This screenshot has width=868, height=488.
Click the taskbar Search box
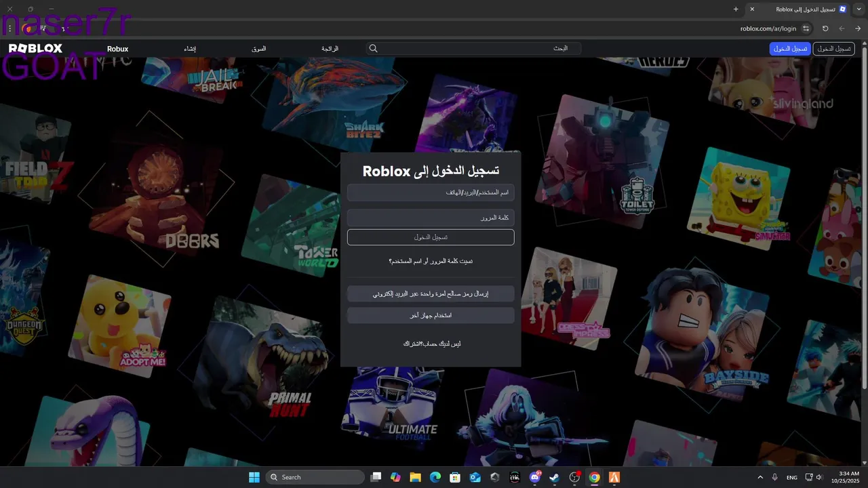click(x=315, y=477)
